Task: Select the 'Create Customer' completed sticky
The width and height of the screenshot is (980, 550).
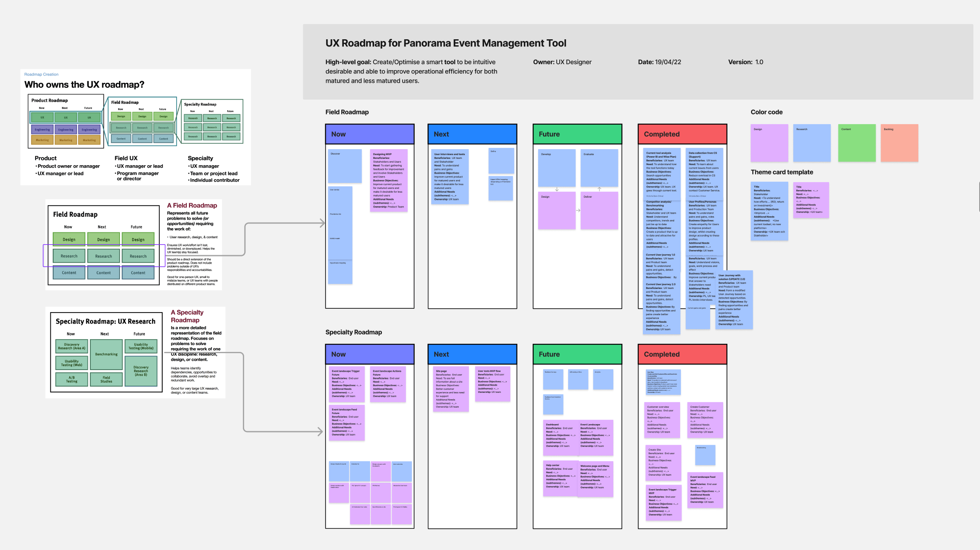Action: 705,420
